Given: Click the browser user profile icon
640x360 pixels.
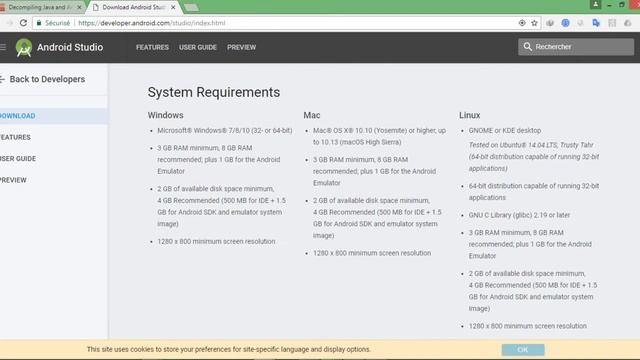Looking at the screenshot, I should pos(596,4).
